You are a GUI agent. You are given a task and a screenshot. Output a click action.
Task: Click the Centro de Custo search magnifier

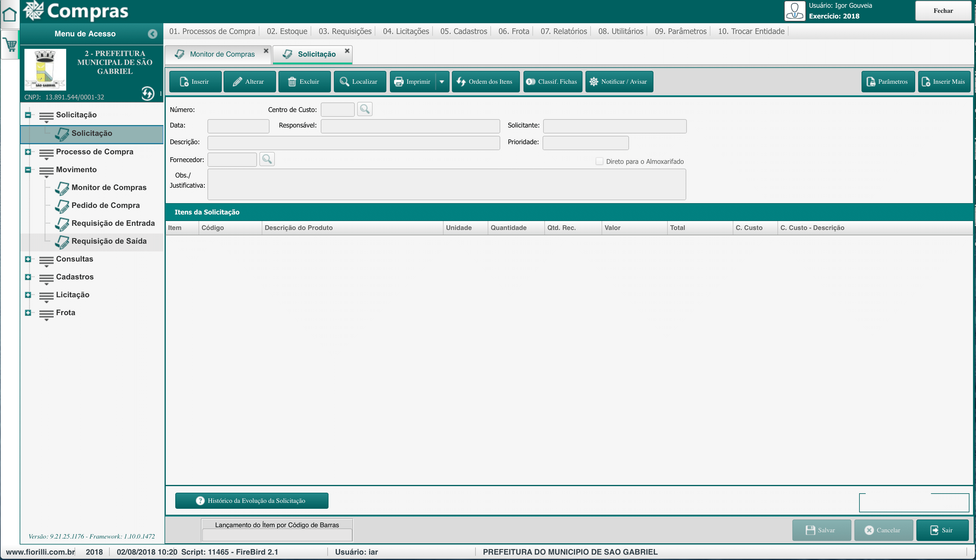tap(365, 110)
